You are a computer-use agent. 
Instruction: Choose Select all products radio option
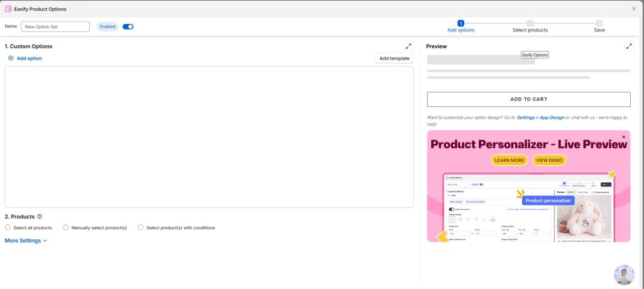pyautogui.click(x=8, y=227)
